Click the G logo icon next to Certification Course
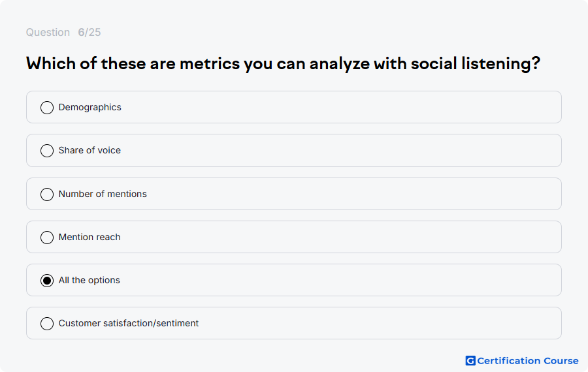The height and width of the screenshot is (372, 588). click(470, 360)
